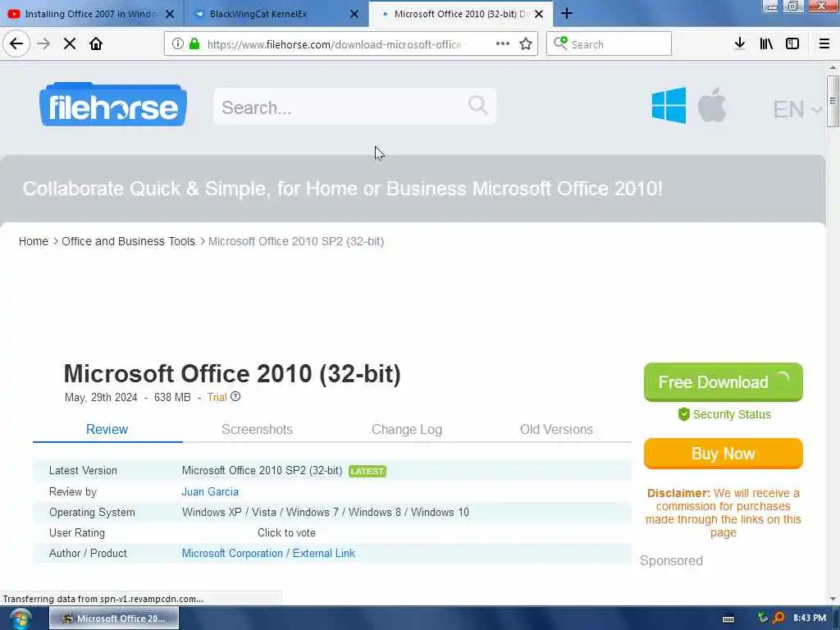Open the Firefox hamburger menu

click(x=824, y=43)
